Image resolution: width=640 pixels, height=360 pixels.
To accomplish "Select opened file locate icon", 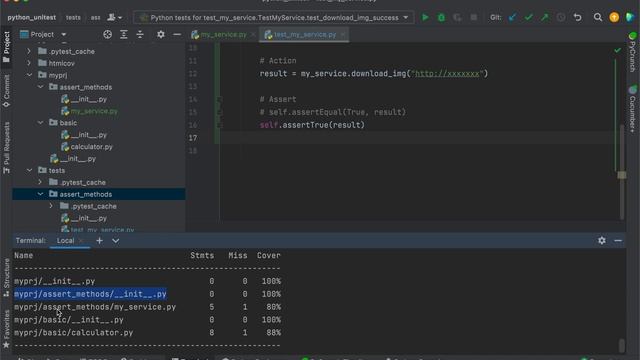I will 107,35.
